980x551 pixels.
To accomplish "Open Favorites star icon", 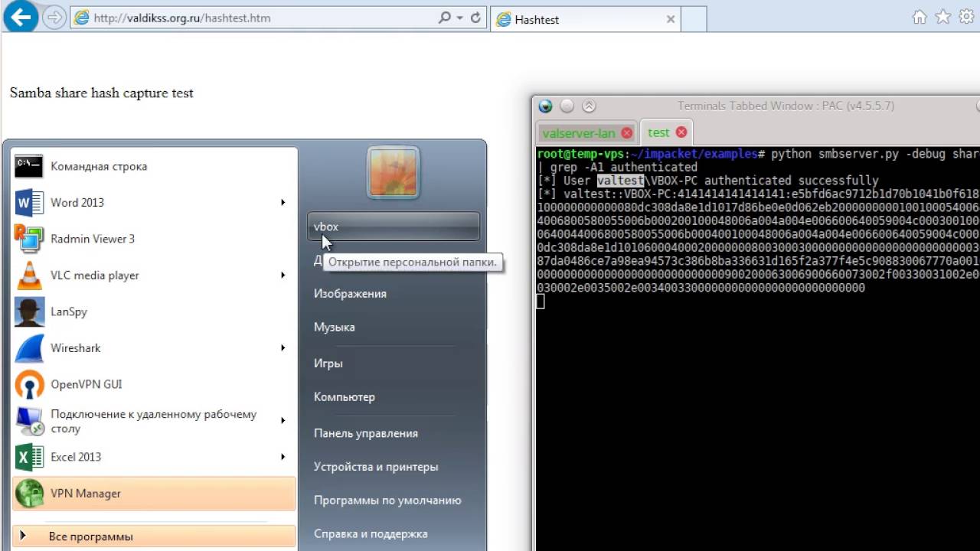I will 942,18.
